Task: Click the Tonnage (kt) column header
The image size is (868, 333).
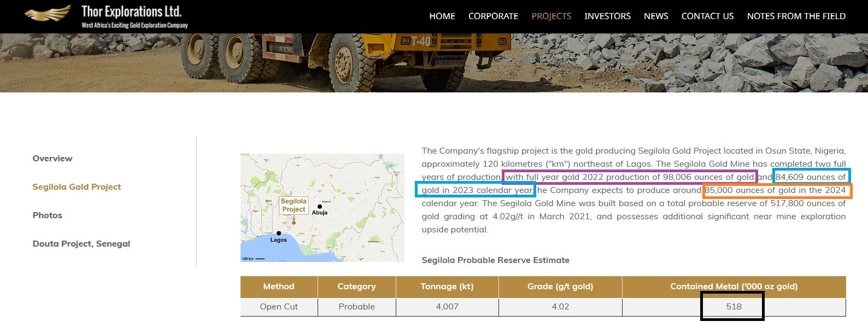Action: click(x=447, y=287)
